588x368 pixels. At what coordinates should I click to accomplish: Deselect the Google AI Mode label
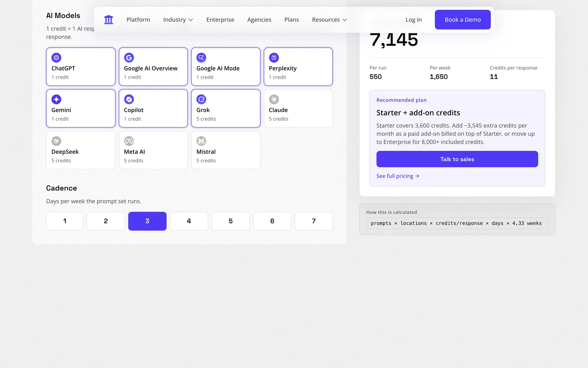[x=218, y=68]
